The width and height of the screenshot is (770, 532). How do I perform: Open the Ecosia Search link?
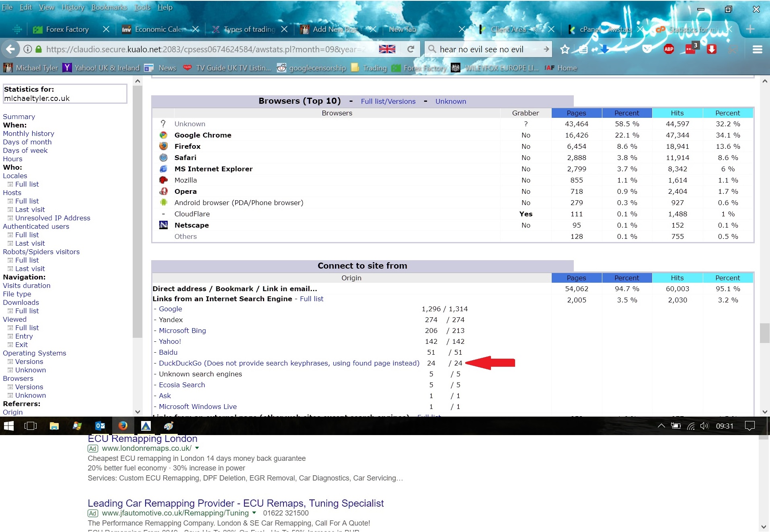(x=182, y=385)
